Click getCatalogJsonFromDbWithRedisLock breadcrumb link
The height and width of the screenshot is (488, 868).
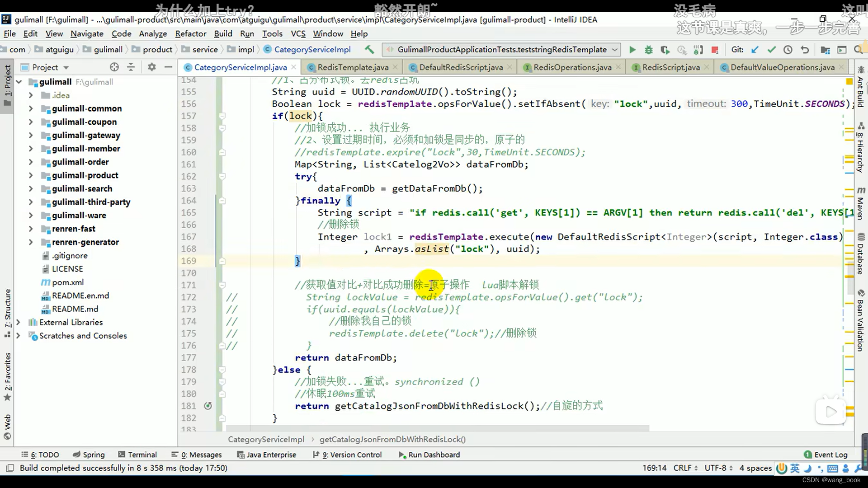click(393, 439)
